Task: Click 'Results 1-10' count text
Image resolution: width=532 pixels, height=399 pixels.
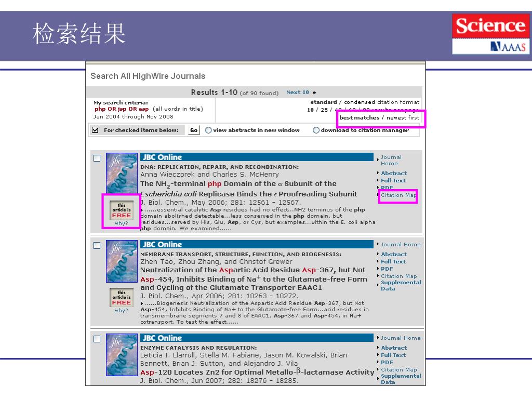Action: [x=214, y=92]
